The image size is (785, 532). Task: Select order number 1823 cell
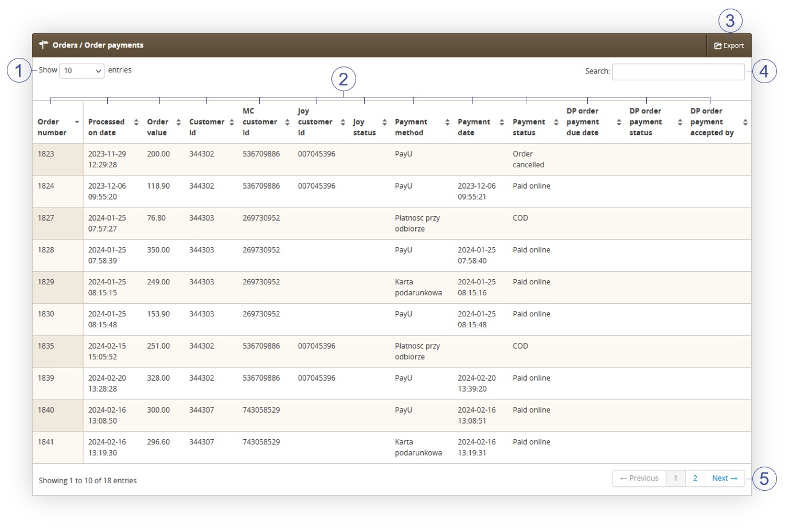(58, 159)
